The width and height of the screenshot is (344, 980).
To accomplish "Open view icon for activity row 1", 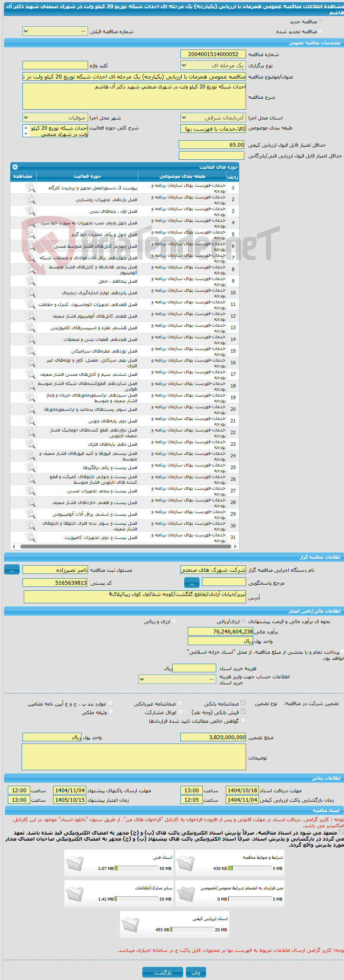I will (x=30, y=187).
